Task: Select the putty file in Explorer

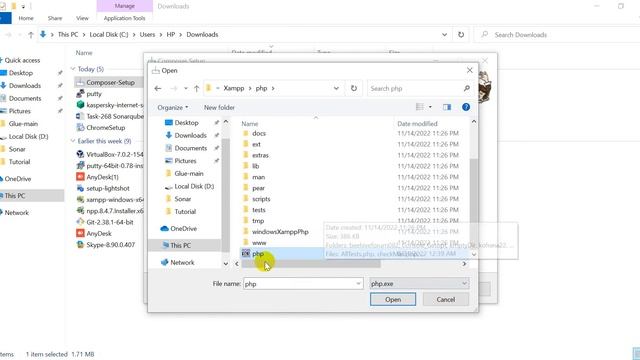Action: pos(94,93)
